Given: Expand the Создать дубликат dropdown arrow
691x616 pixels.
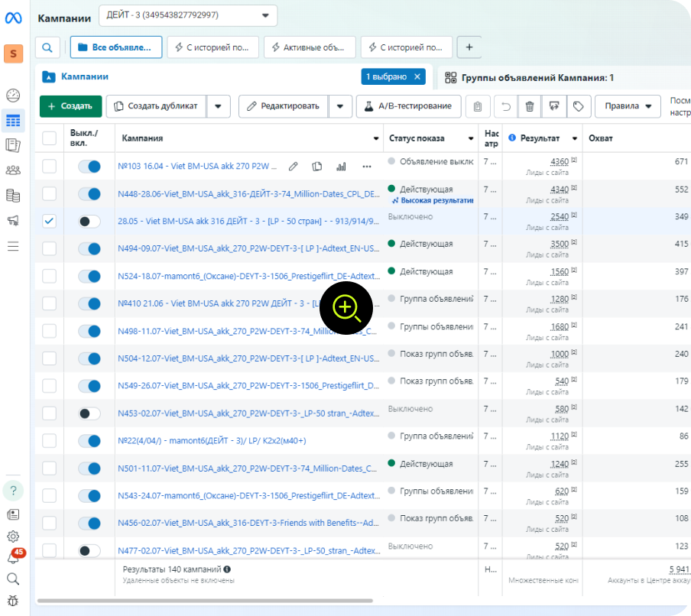Looking at the screenshot, I should click(218, 106).
